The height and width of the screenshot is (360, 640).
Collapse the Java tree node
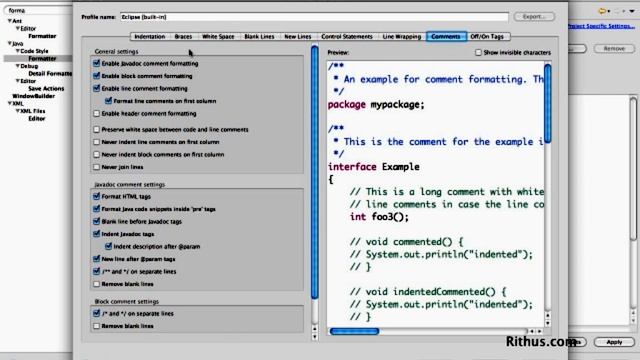[x=9, y=43]
